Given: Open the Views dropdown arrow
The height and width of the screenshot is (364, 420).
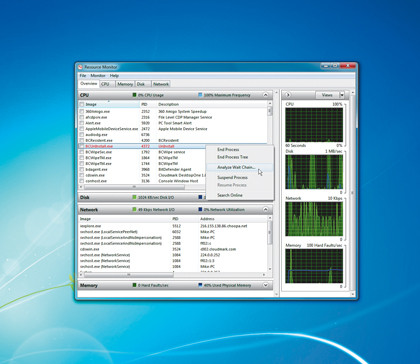Looking at the screenshot, I should [342, 95].
